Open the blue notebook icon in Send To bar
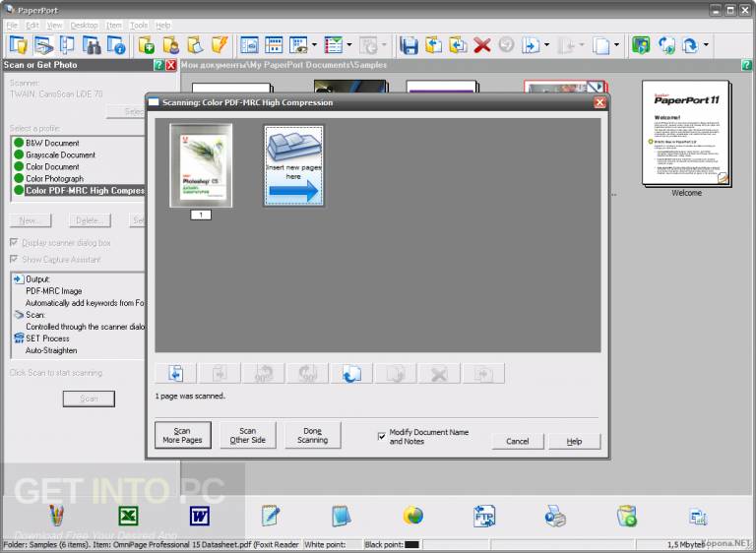This screenshot has height=553, width=756. click(x=342, y=516)
